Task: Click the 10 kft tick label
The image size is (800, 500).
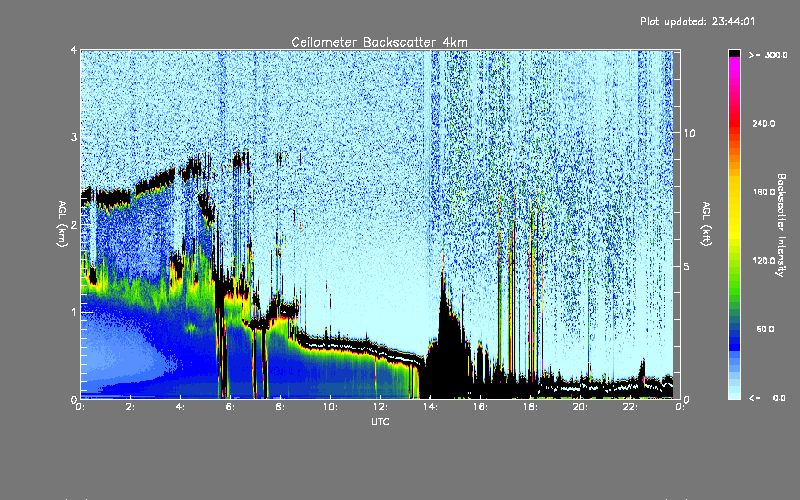Action: pyautogui.click(x=689, y=133)
